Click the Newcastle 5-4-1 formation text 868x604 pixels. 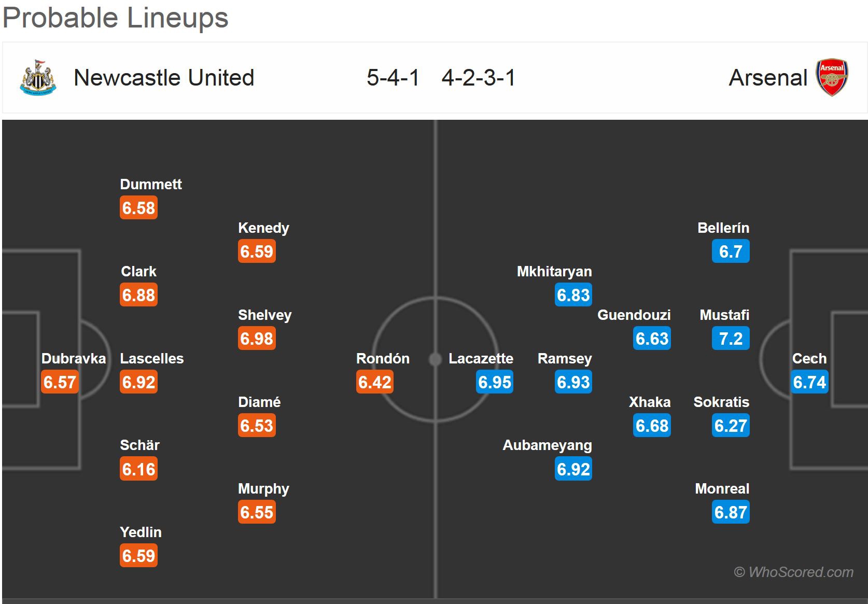coord(393,78)
